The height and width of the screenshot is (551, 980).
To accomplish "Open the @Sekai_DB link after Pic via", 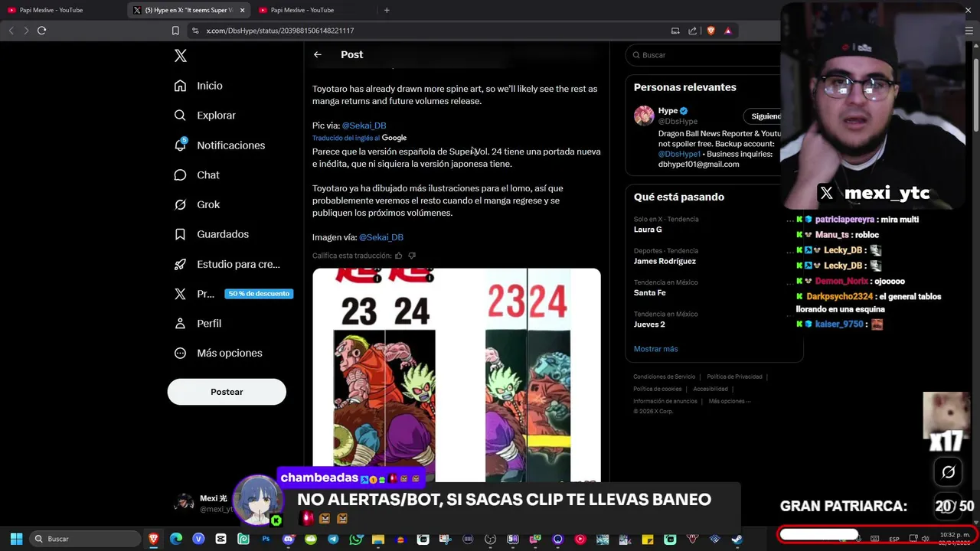I will point(364,126).
